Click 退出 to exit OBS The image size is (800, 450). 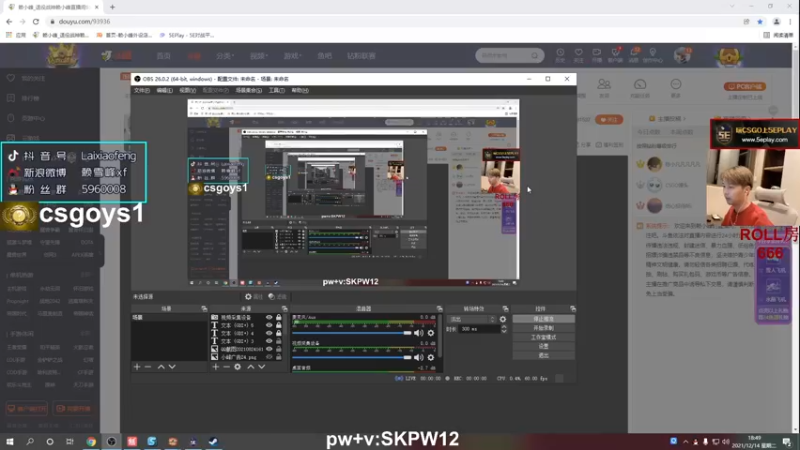point(543,355)
